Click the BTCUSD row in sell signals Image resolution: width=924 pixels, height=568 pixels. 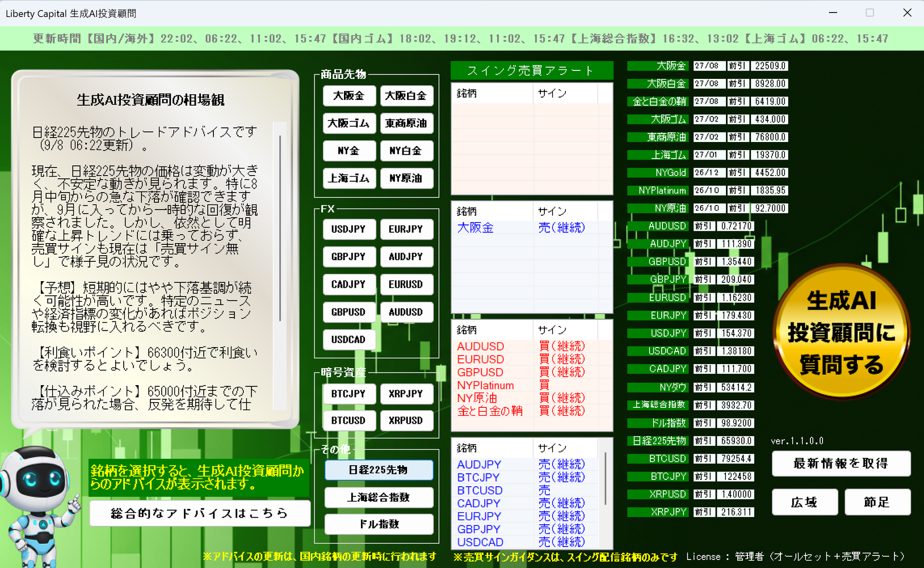526,491
